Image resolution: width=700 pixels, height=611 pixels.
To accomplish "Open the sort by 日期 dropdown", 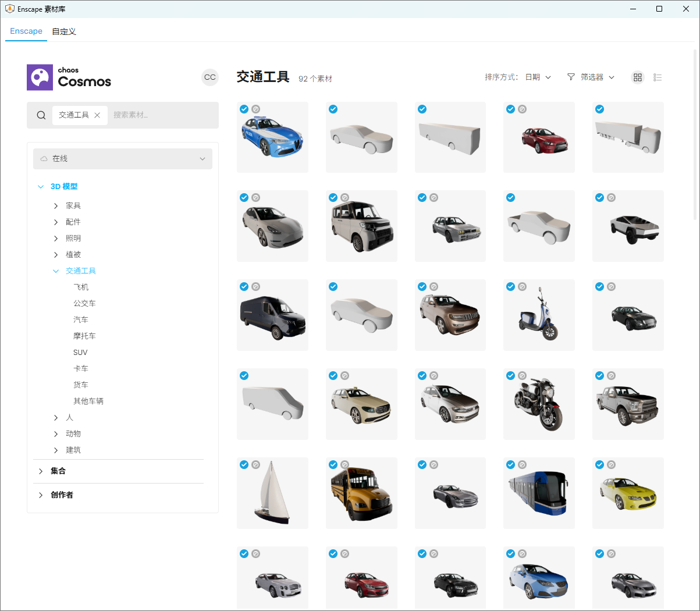I will (x=538, y=77).
